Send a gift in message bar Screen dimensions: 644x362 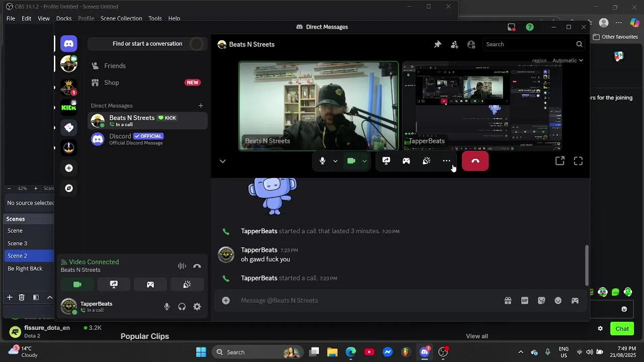tap(508, 301)
